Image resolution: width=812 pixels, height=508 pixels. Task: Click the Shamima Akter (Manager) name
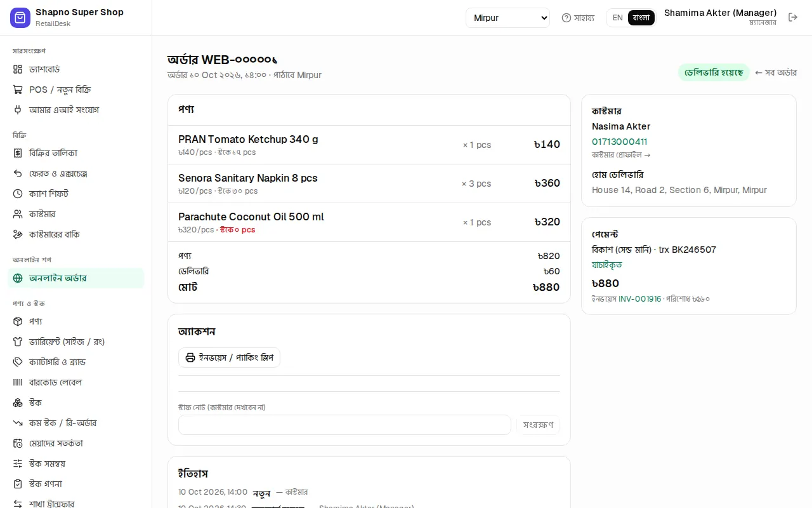coord(721,13)
